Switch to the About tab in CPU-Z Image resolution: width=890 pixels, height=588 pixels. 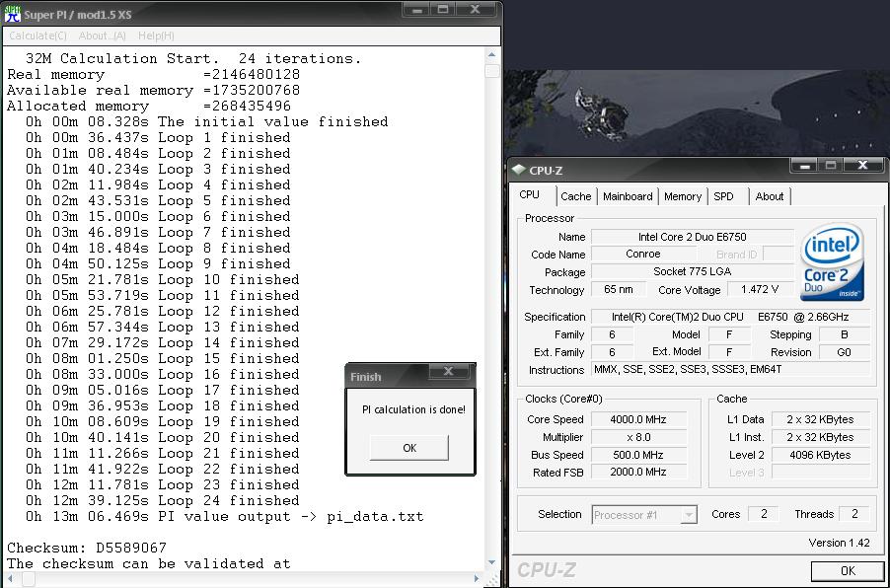pyautogui.click(x=770, y=196)
